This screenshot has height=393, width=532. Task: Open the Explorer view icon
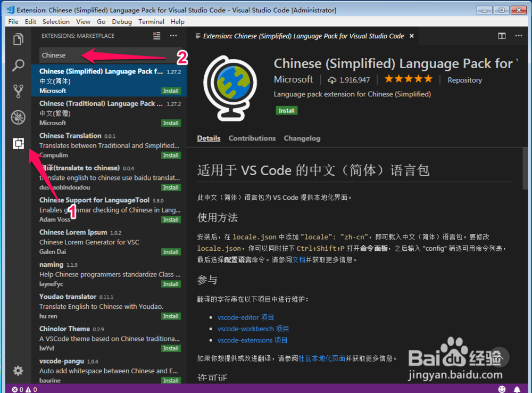(x=18, y=39)
